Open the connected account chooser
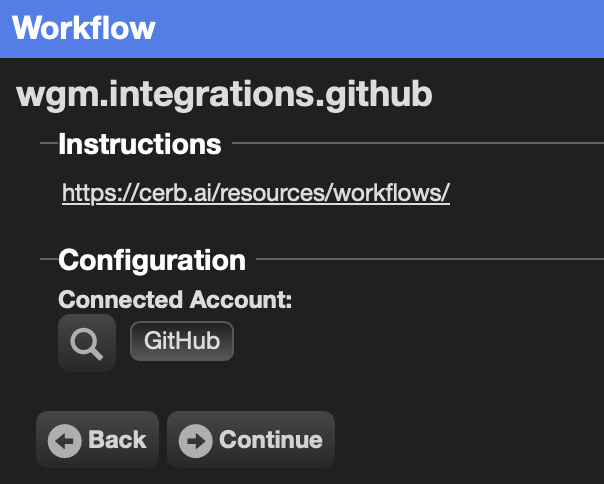The image size is (604, 484). pos(87,343)
